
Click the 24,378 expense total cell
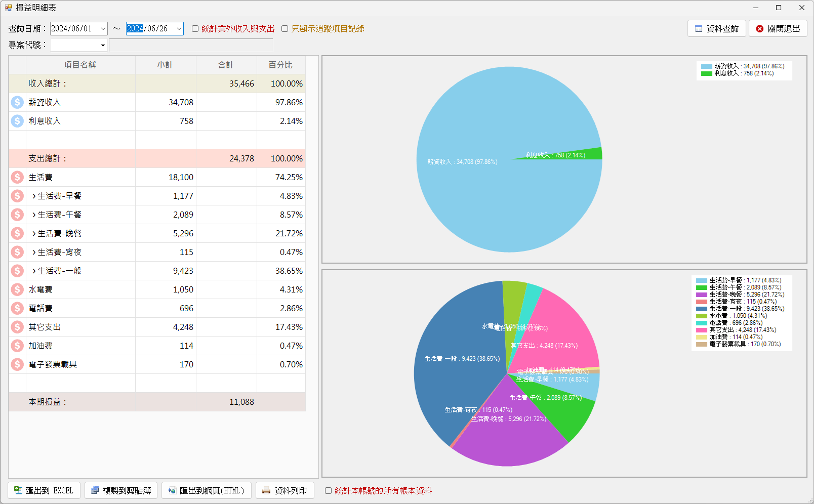coord(226,158)
